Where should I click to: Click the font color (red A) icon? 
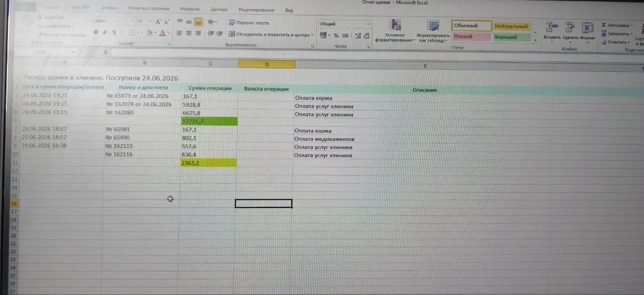click(x=163, y=33)
